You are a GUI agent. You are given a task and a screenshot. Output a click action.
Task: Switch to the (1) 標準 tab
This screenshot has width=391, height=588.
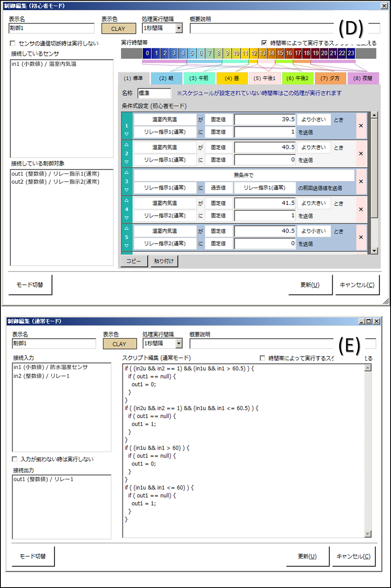(x=133, y=78)
